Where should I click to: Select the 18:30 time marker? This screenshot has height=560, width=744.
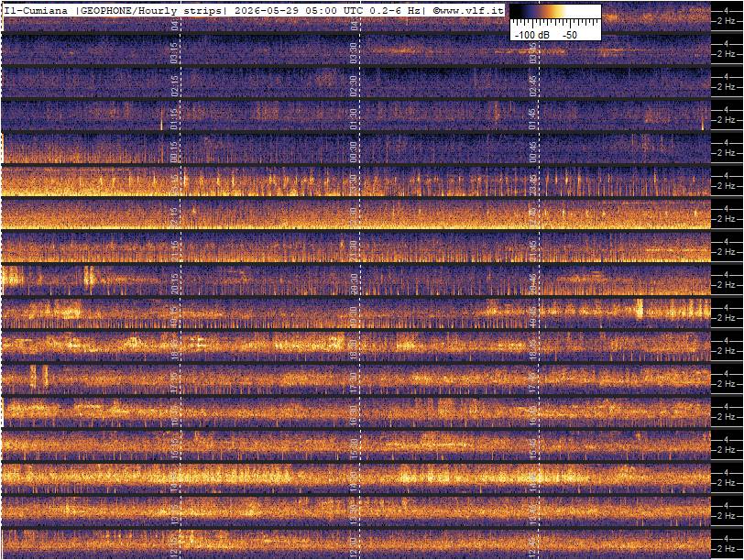point(354,350)
